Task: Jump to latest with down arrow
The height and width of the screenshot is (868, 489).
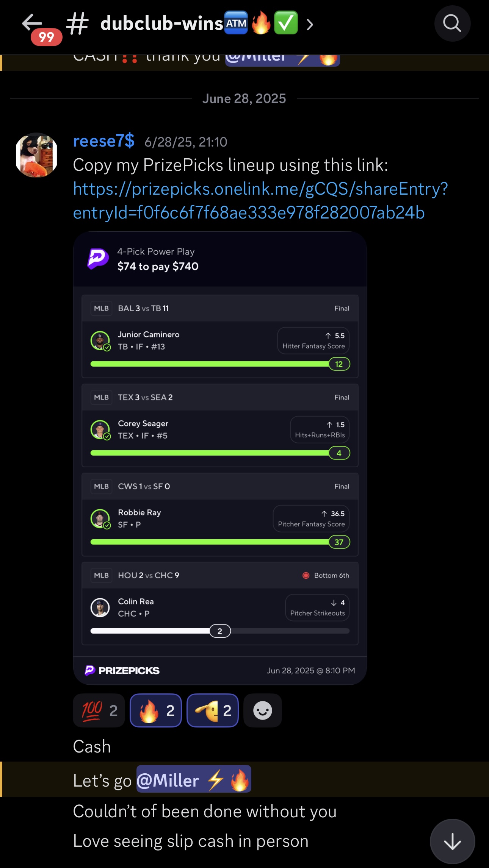Action: [x=452, y=841]
